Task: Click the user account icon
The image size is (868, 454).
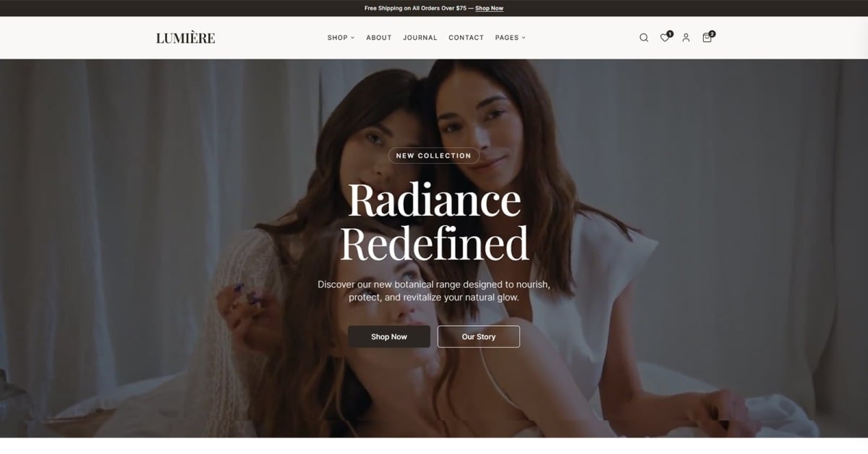Action: [686, 38]
